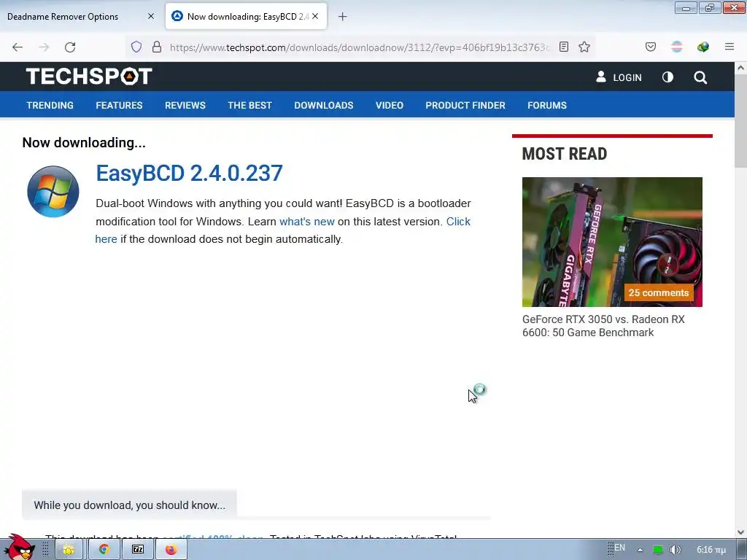Go to the REVIEWS section
747x560 pixels.
point(185,105)
